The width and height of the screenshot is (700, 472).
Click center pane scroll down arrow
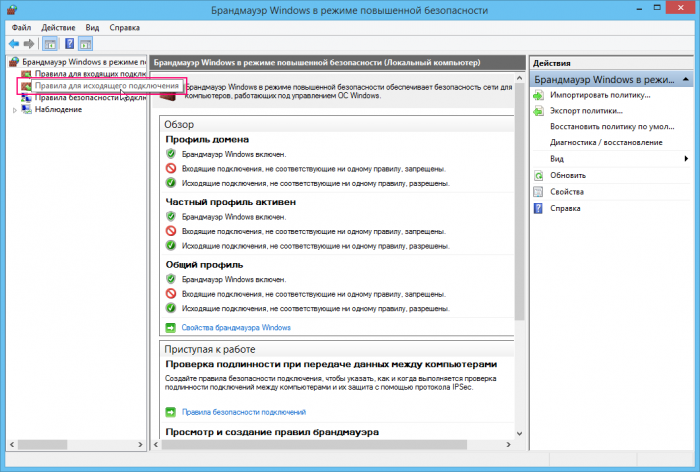pos(519,433)
